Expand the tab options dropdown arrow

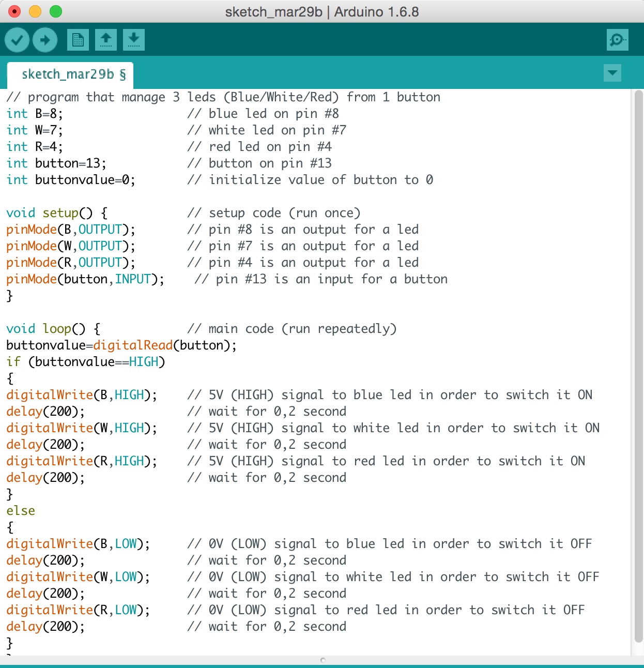click(612, 73)
